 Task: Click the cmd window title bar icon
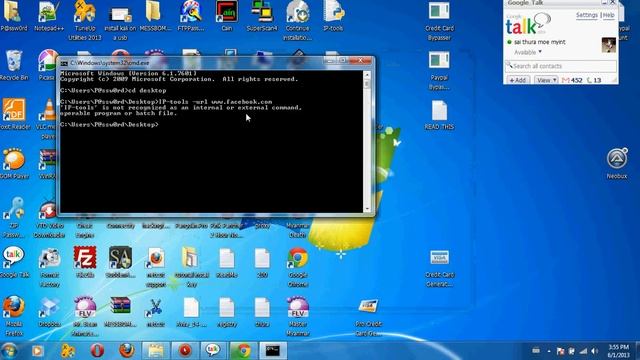pos(64,63)
